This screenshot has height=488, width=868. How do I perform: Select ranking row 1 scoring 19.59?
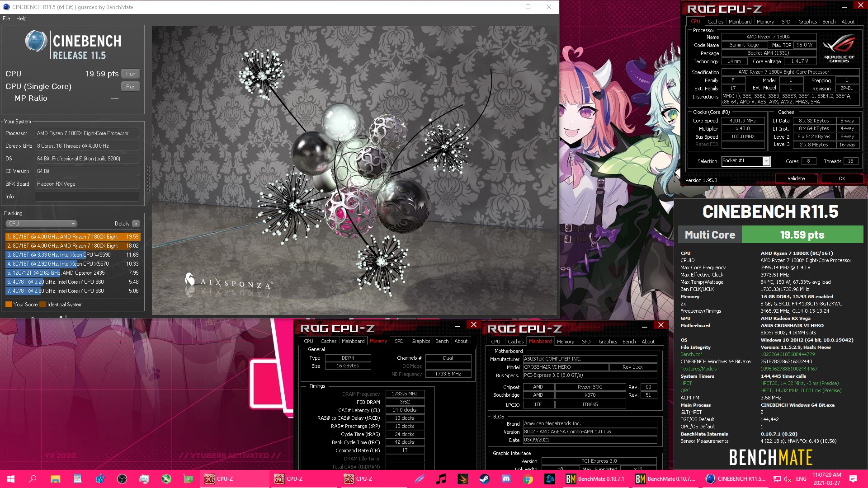pos(73,237)
